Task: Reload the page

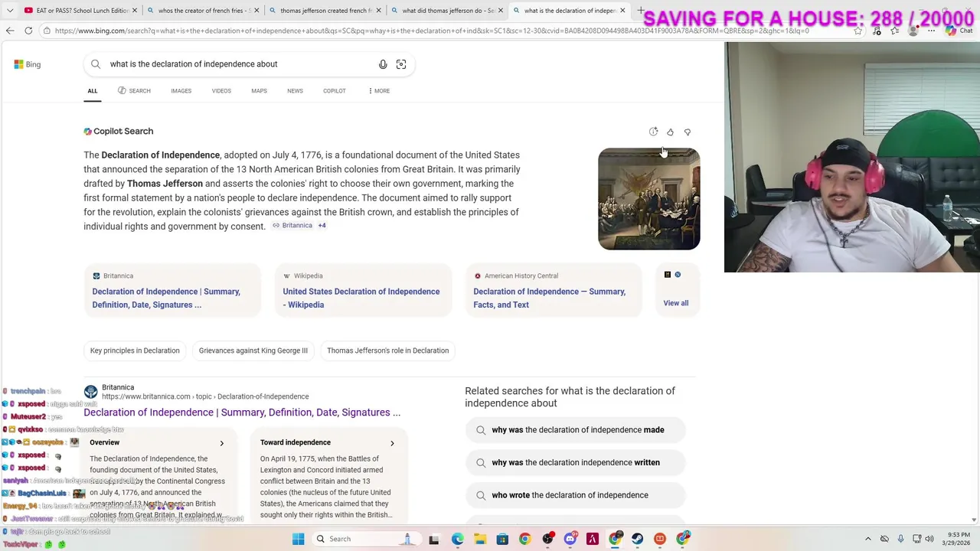Action: point(28,31)
